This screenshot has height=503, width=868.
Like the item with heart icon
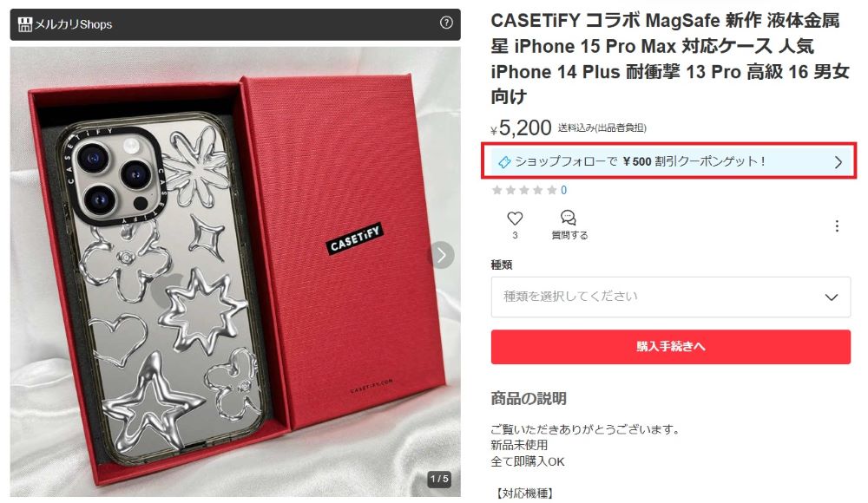(515, 218)
